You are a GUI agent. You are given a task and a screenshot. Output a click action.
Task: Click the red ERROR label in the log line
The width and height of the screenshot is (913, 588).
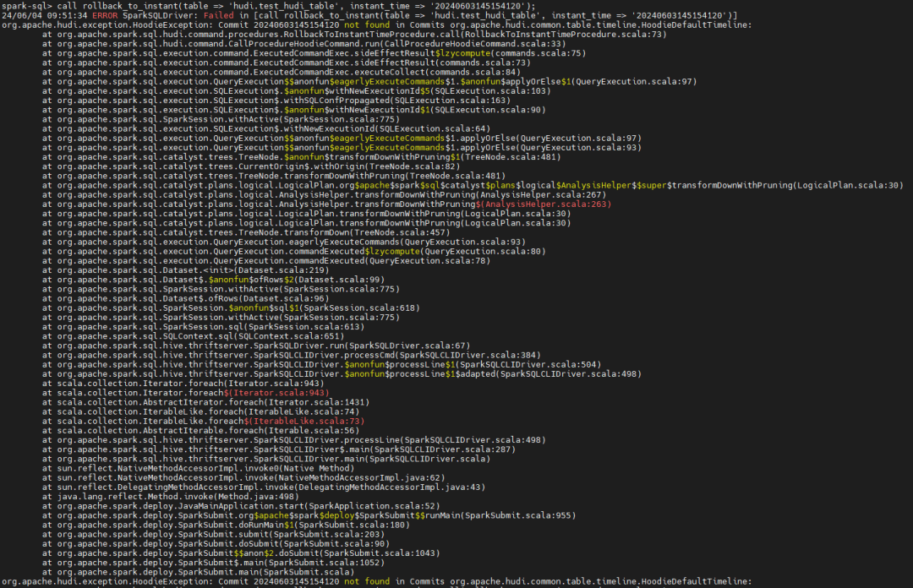[105, 16]
